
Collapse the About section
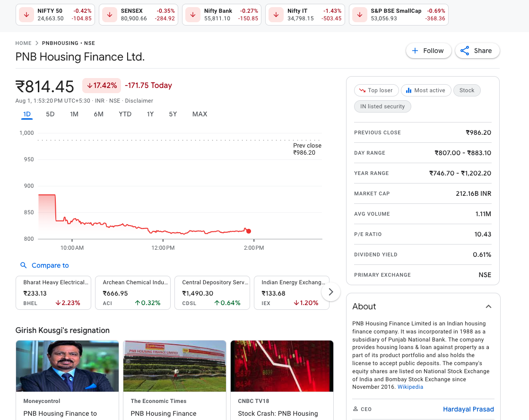(x=488, y=306)
